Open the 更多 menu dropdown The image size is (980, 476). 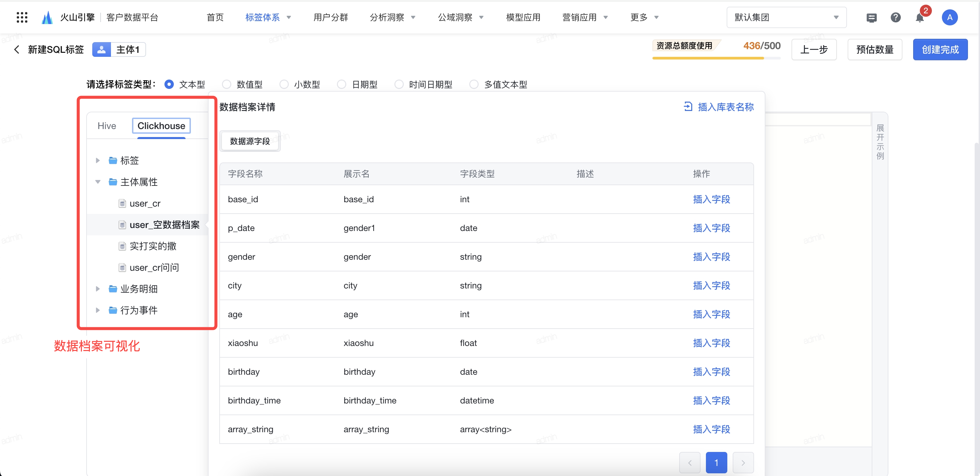644,17
